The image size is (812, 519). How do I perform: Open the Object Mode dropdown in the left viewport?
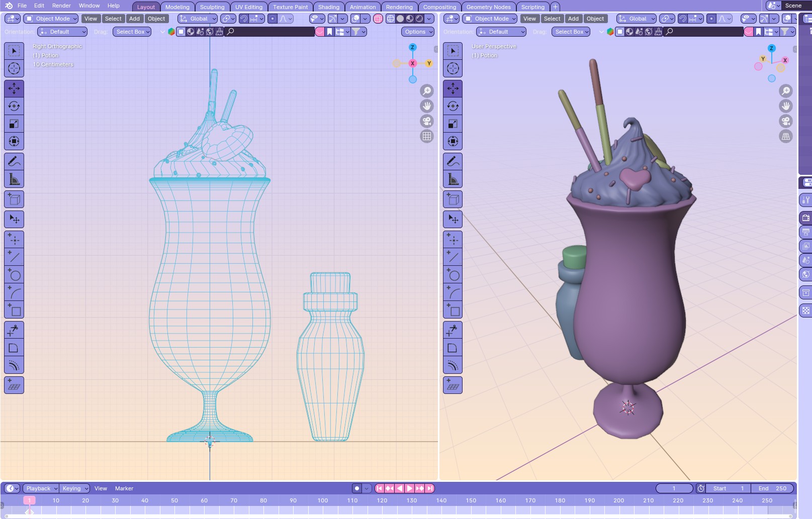click(x=51, y=19)
